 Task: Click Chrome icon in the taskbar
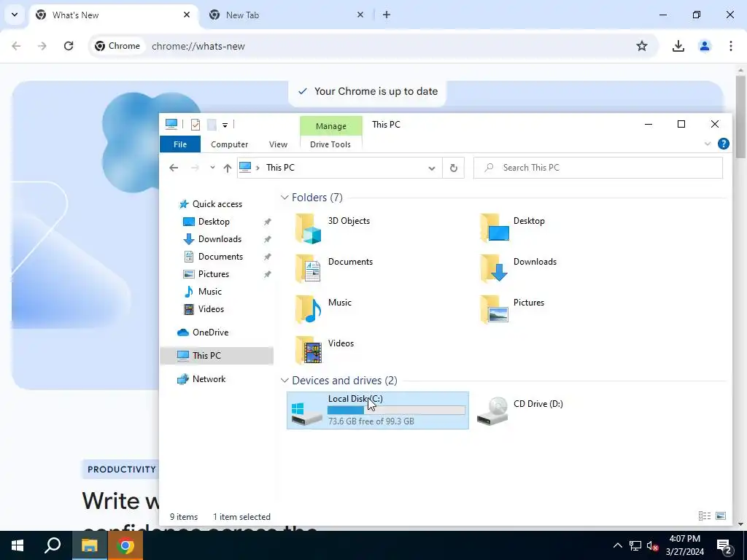(125, 545)
